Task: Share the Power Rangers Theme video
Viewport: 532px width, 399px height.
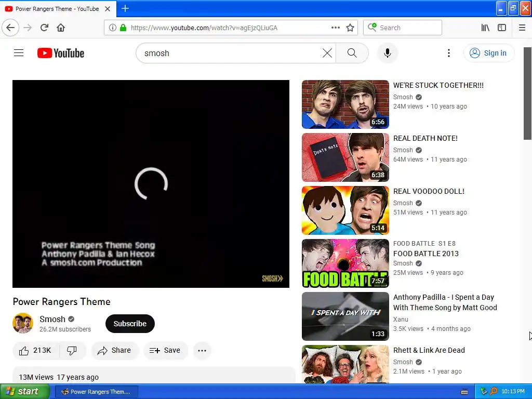Action: pyautogui.click(x=114, y=350)
